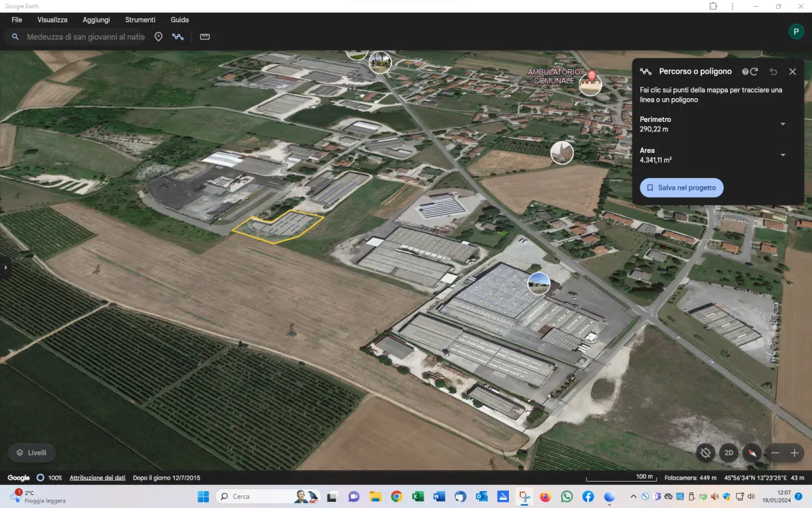Open the window options three-dot menu
Viewport: 812px width, 508px height.
pyautogui.click(x=732, y=6)
